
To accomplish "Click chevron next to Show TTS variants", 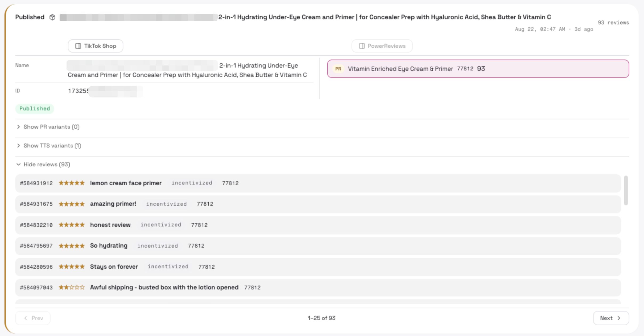I will click(x=18, y=146).
